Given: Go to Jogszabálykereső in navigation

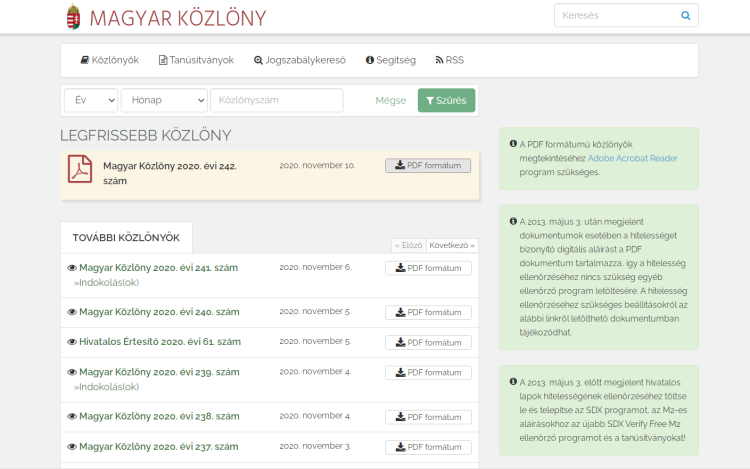Looking at the screenshot, I should 299,60.
